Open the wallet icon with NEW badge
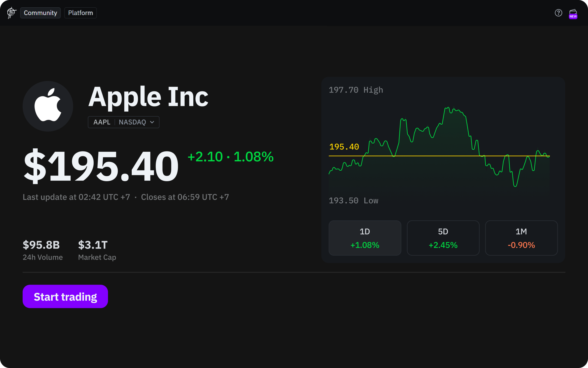This screenshot has height=368, width=588. [x=573, y=13]
